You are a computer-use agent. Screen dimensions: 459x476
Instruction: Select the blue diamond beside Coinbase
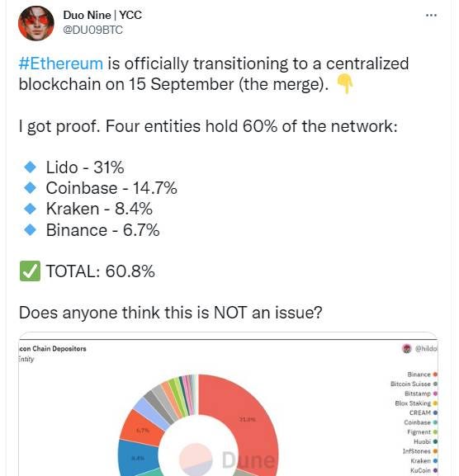pyautogui.click(x=30, y=188)
